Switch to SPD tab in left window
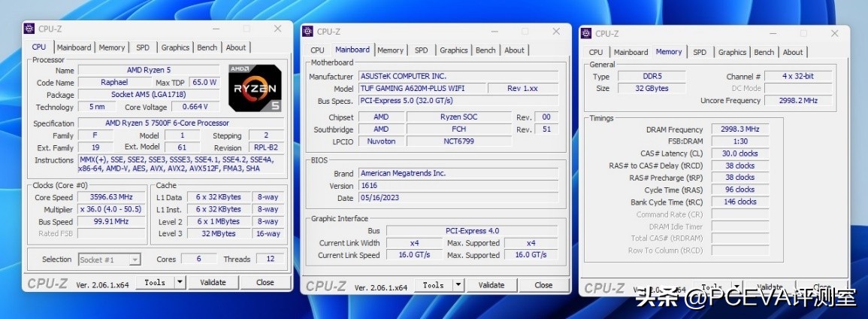Image resolution: width=868 pixels, height=319 pixels. click(142, 47)
